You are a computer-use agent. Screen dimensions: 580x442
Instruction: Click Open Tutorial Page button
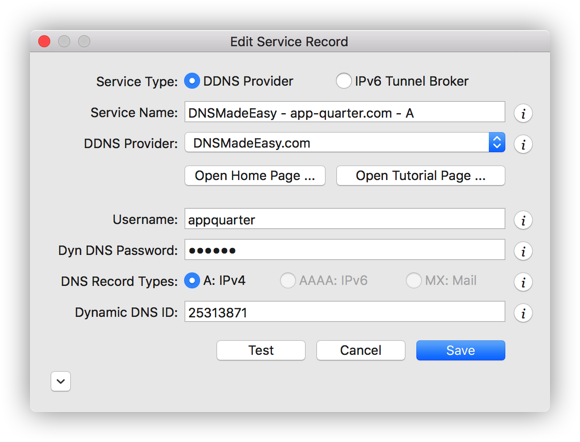[x=421, y=176]
